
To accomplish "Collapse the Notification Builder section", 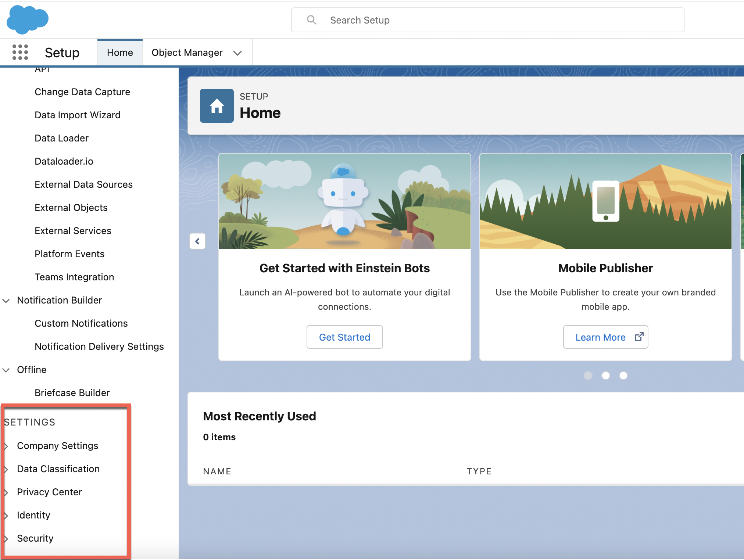I will click(6, 301).
